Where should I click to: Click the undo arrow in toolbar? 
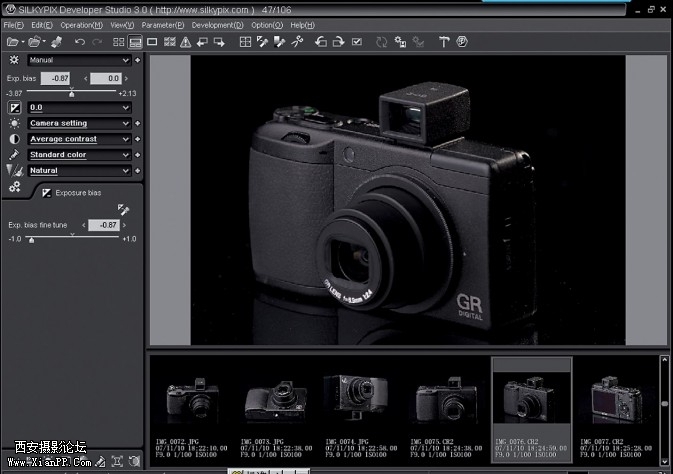point(79,42)
